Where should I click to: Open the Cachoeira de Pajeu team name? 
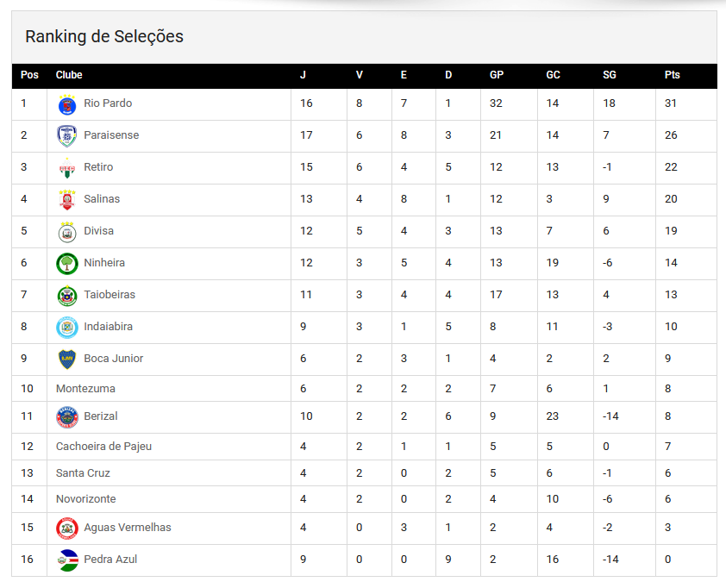103,447
